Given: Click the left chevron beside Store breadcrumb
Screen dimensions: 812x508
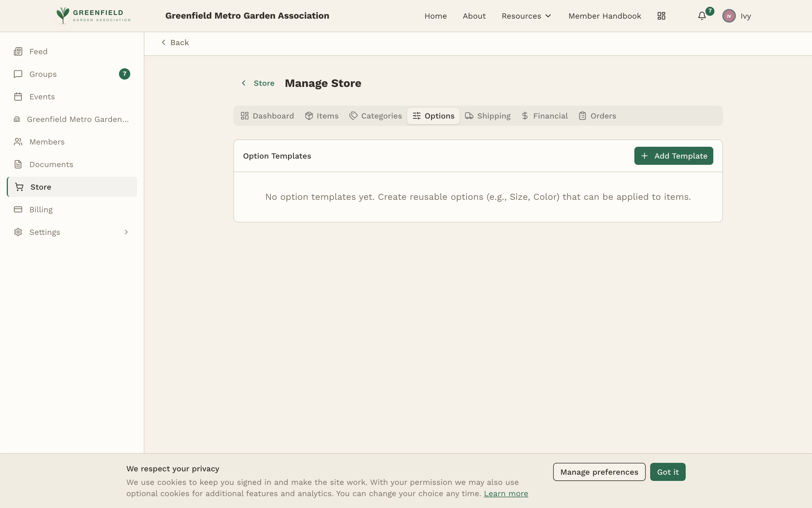Looking at the screenshot, I should tap(244, 83).
